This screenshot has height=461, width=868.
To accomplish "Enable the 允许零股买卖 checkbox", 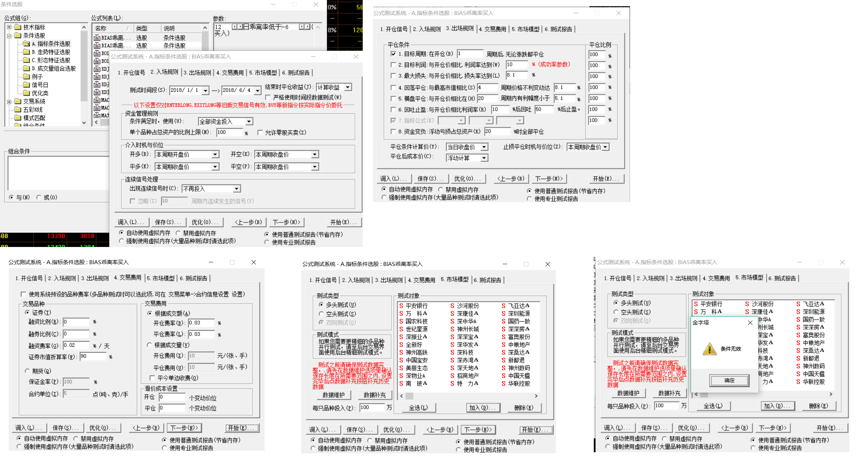I will (260, 132).
